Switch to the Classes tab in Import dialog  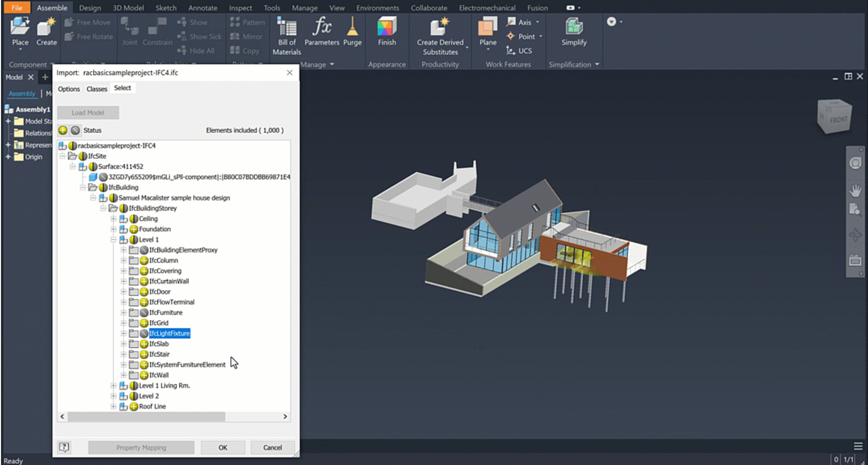(96, 89)
